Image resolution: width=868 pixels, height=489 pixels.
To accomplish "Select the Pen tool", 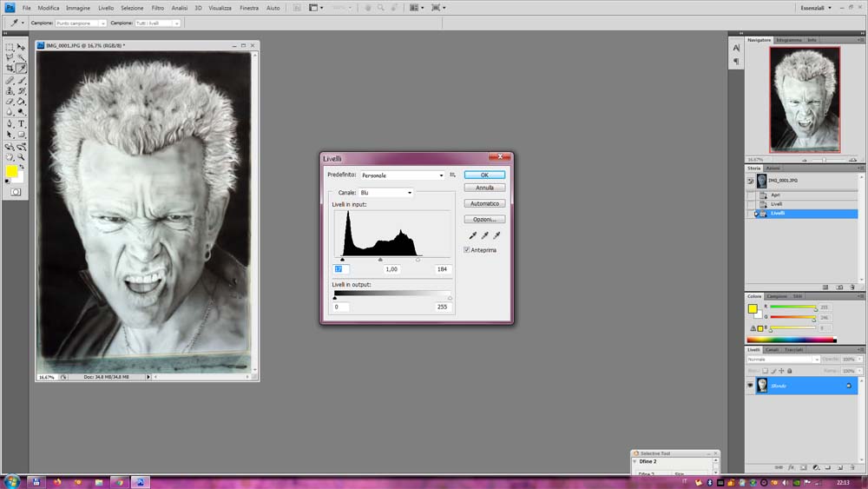I will pyautogui.click(x=10, y=124).
